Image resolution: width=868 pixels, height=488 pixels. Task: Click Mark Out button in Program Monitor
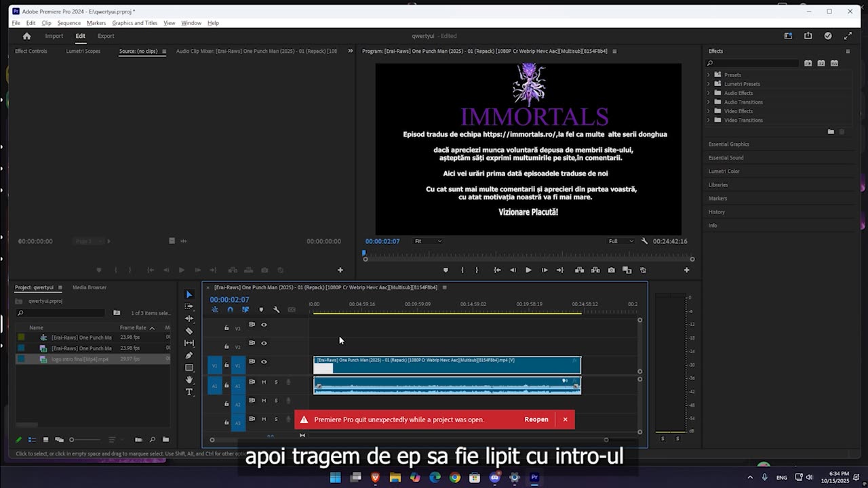tap(477, 270)
